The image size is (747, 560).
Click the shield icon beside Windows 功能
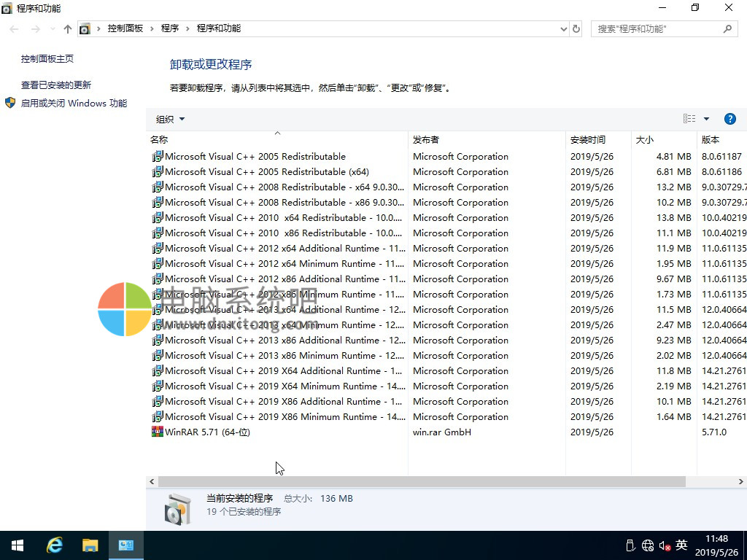[x=10, y=103]
